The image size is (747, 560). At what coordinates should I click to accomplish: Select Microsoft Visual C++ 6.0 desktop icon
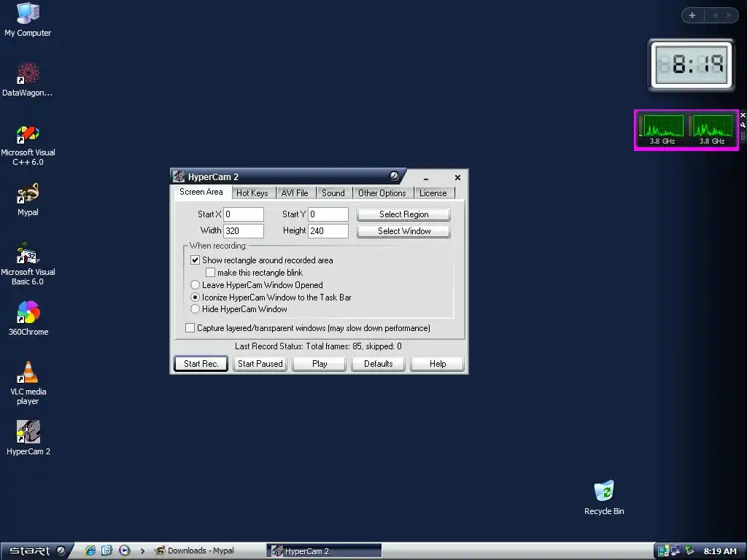pos(28,145)
